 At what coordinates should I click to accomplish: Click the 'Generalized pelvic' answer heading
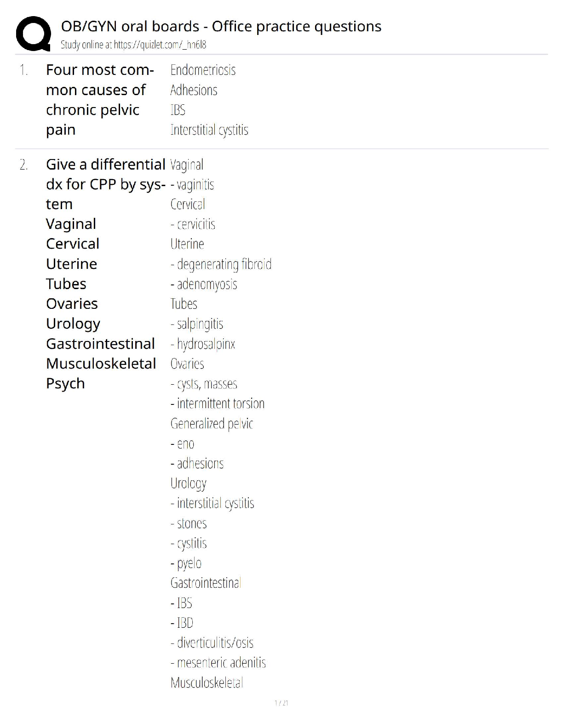[x=212, y=424]
